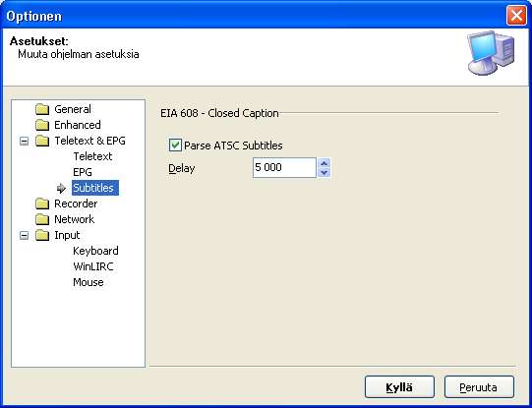Click the Network folder icon
This screenshot has height=408, width=532.
(x=42, y=219)
